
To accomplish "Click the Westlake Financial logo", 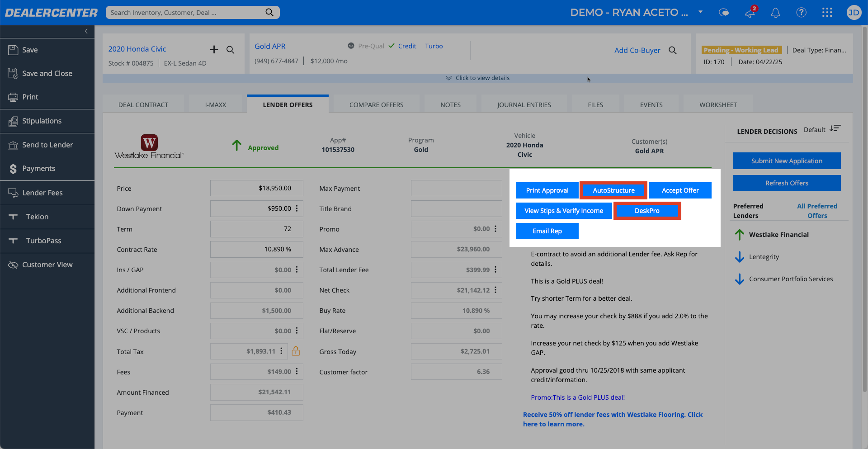I will 149,147.
